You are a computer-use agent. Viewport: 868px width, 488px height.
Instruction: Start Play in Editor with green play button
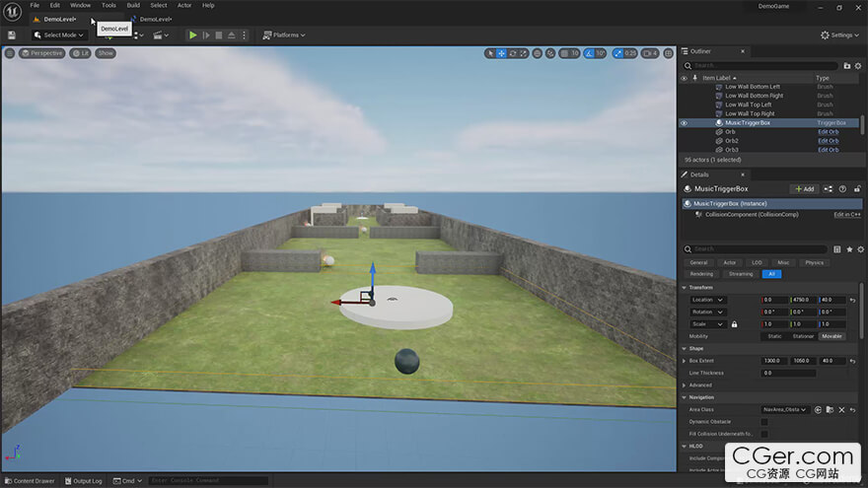[192, 35]
